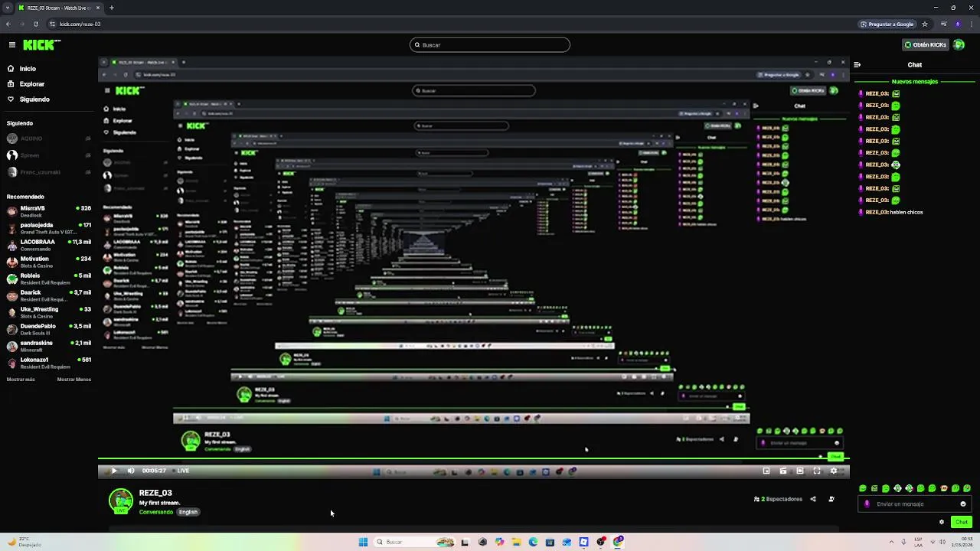980x551 pixels.
Task: Open the Explorar page from left sidebar
Action: (x=31, y=84)
